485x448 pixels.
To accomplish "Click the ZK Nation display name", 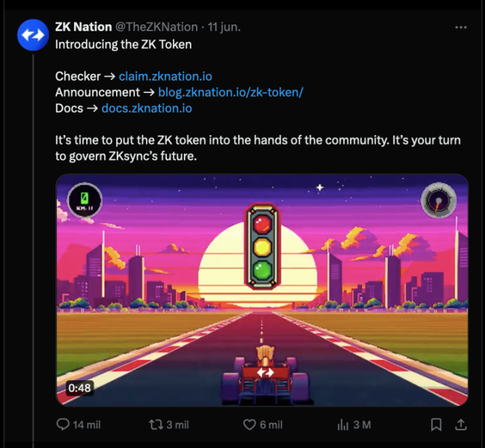I will click(x=83, y=28).
